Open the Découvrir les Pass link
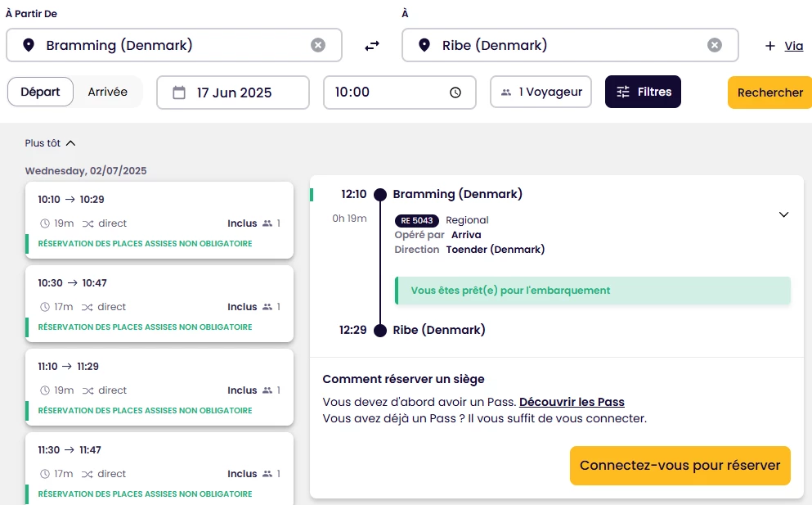 click(x=572, y=402)
